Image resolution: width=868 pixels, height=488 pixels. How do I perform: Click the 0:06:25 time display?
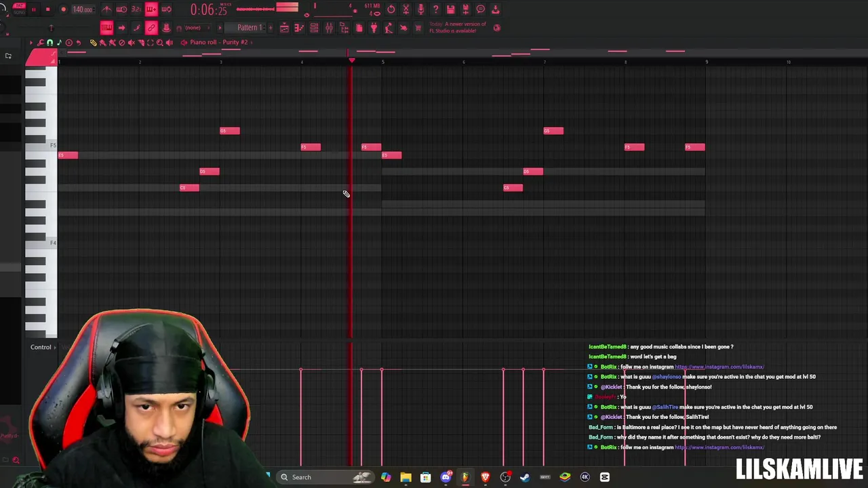[x=209, y=9]
